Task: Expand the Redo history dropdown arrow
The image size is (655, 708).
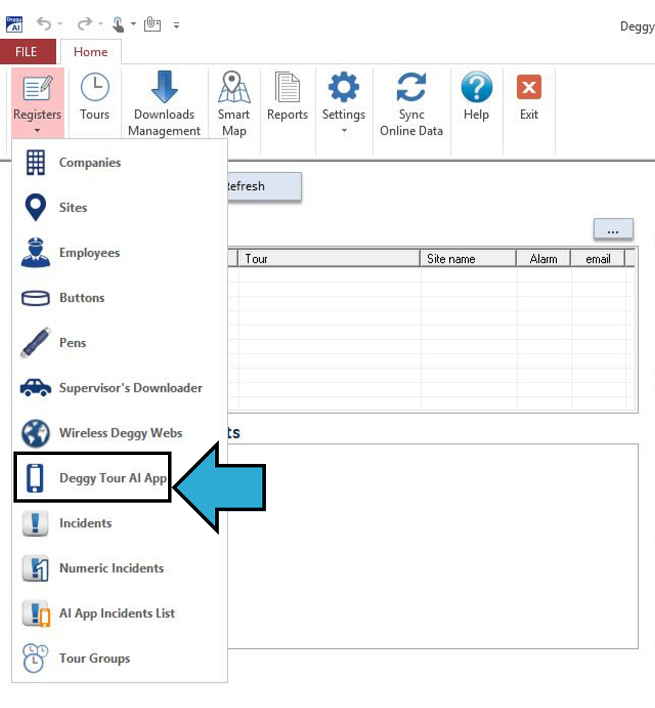Action: [x=100, y=24]
